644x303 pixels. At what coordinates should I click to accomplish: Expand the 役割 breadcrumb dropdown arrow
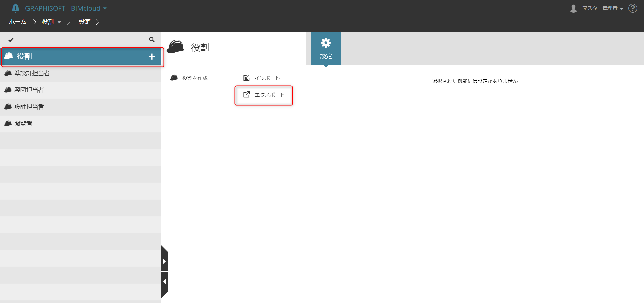click(59, 22)
